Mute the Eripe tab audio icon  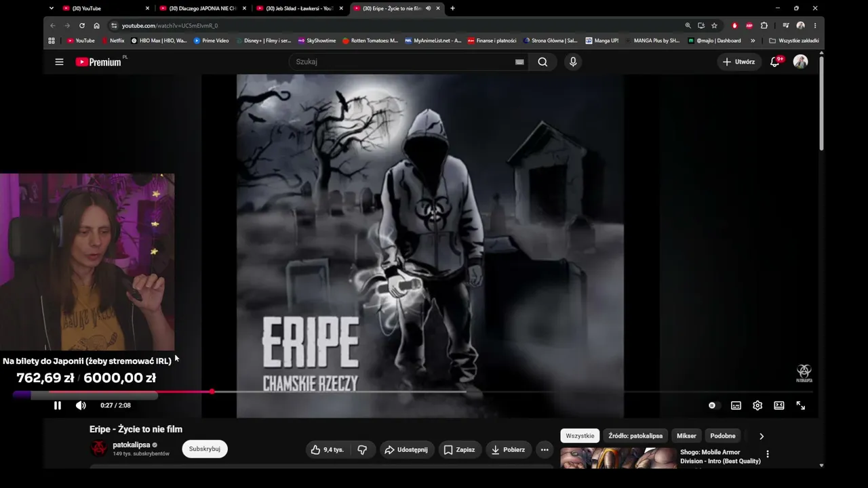(428, 8)
